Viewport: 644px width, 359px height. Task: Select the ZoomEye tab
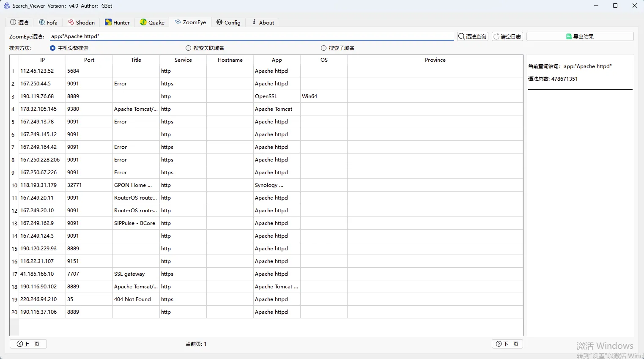pyautogui.click(x=191, y=22)
